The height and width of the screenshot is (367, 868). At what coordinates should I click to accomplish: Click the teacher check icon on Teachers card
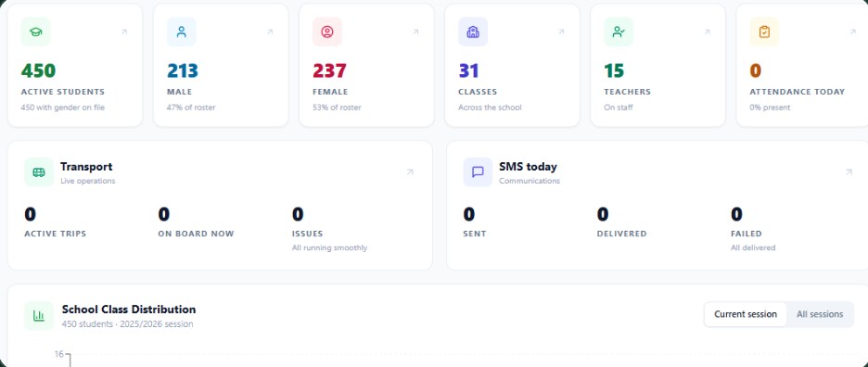pyautogui.click(x=619, y=32)
